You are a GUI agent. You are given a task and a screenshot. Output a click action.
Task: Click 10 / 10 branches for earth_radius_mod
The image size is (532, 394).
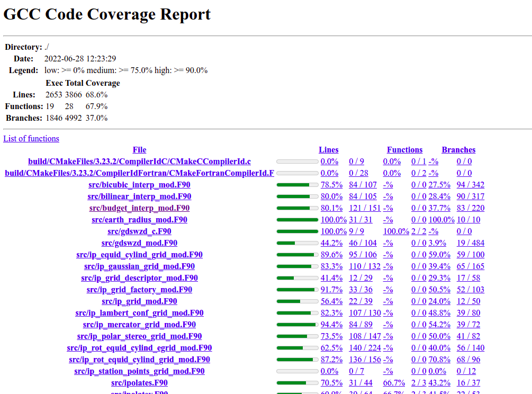[468, 220]
